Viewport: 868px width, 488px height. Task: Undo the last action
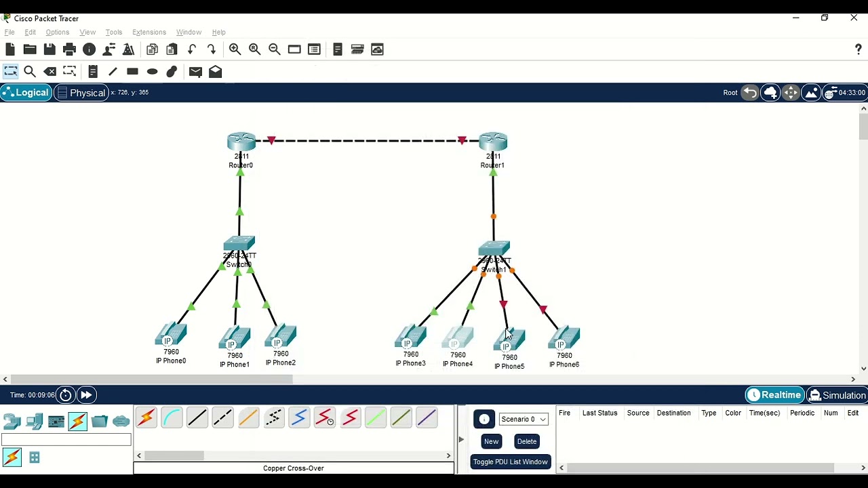pos(192,49)
